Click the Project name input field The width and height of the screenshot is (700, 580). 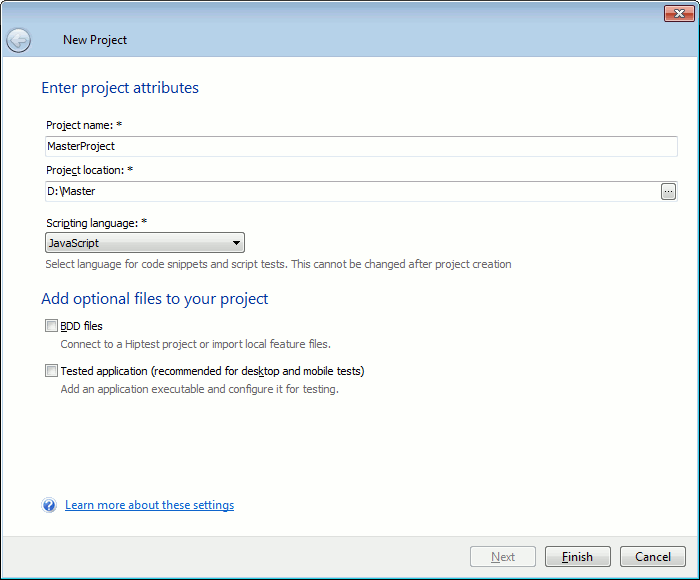tap(361, 146)
